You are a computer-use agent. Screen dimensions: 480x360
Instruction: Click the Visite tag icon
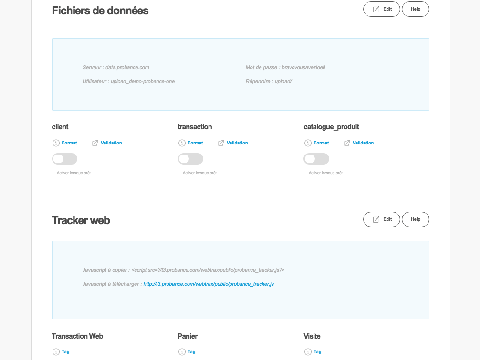coord(308,352)
